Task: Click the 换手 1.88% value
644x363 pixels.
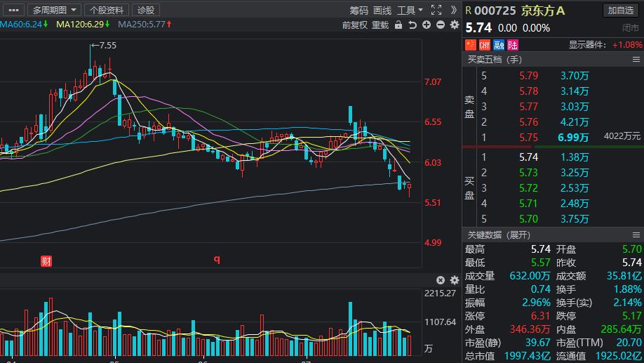Action: tap(627, 289)
